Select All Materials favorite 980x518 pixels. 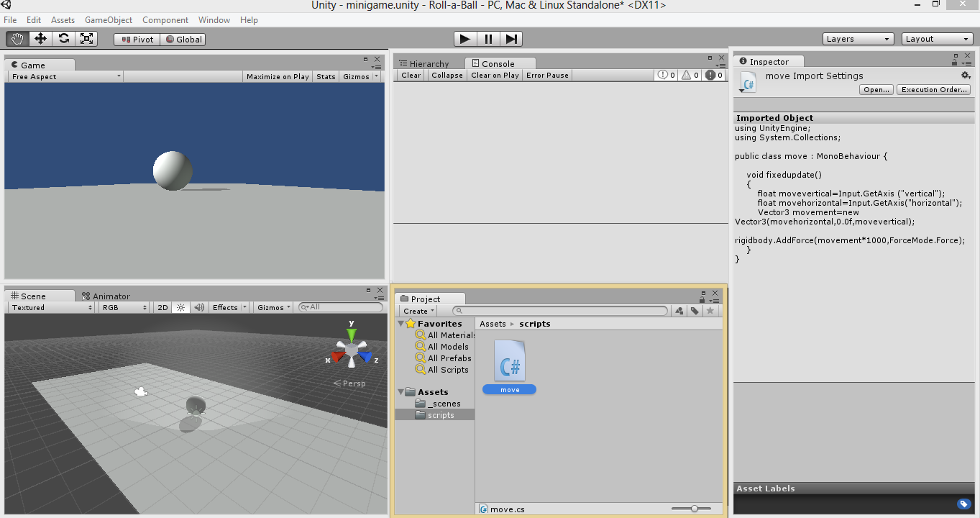point(445,335)
